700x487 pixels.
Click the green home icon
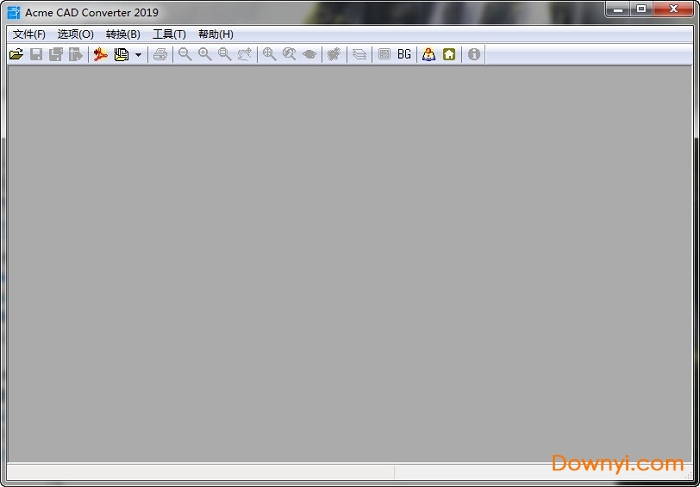tap(449, 54)
